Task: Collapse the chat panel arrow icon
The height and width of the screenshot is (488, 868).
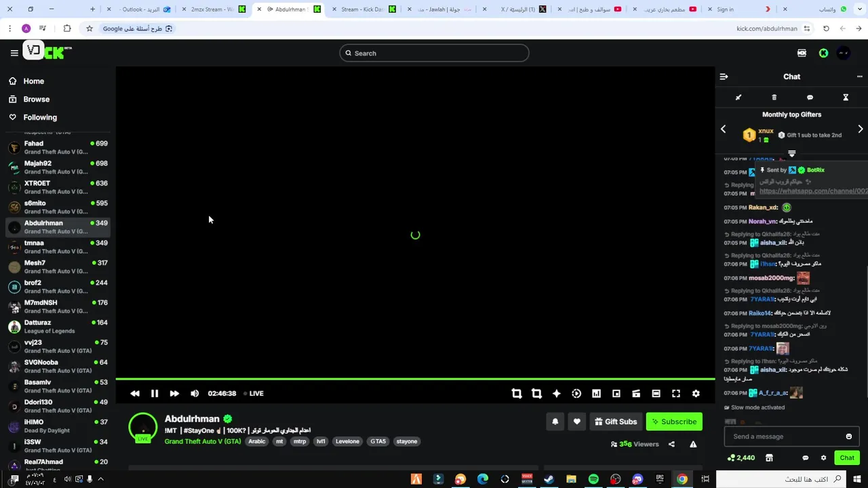Action: [724, 77]
